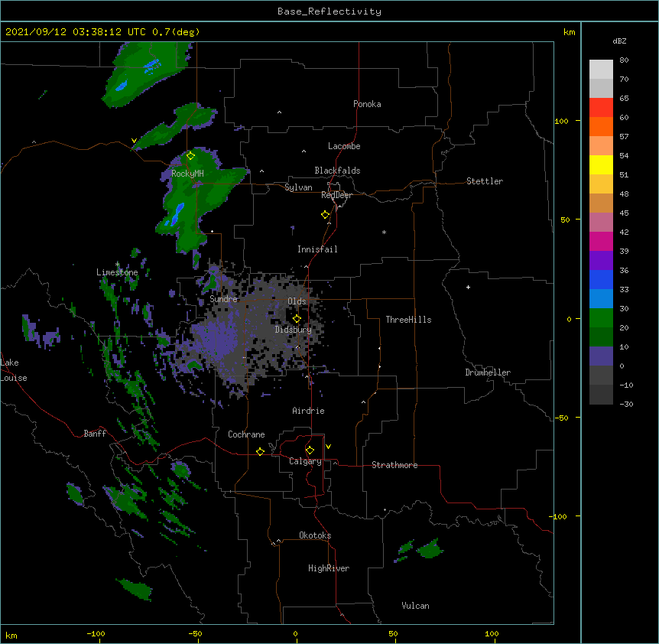Select the yellow diamond marker above Calgary
Viewport: 659px width, 644px height.
(310, 450)
